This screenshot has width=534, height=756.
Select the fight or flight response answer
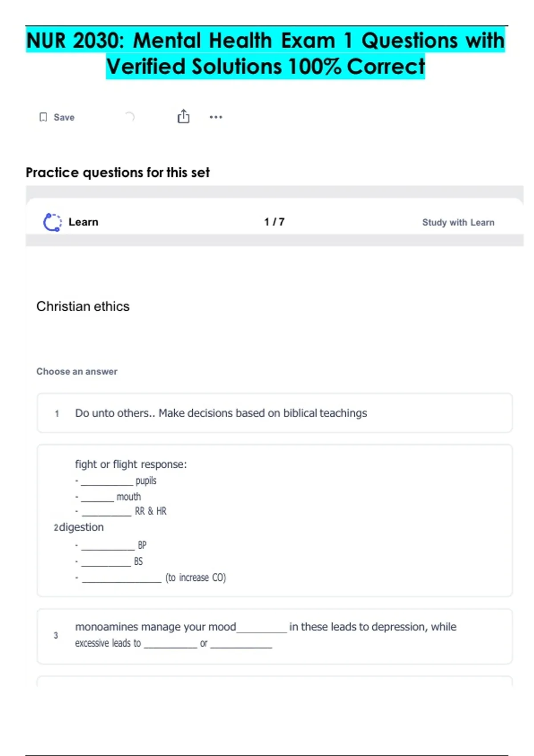click(274, 520)
